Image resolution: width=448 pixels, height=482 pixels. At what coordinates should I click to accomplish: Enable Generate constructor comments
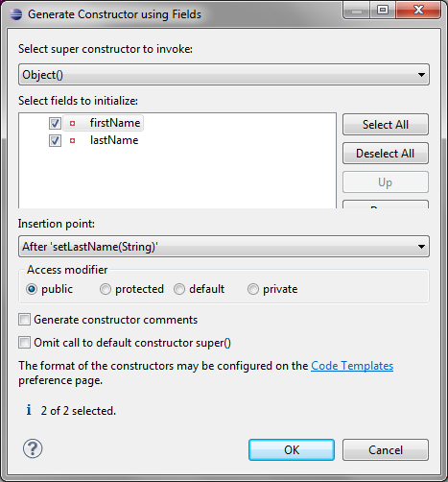coord(24,320)
